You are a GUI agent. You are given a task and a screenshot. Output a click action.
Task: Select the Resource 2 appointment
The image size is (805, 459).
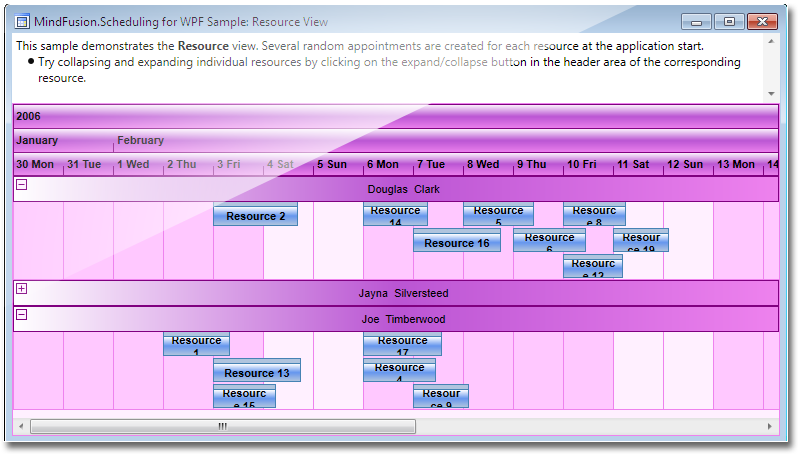[x=256, y=216]
